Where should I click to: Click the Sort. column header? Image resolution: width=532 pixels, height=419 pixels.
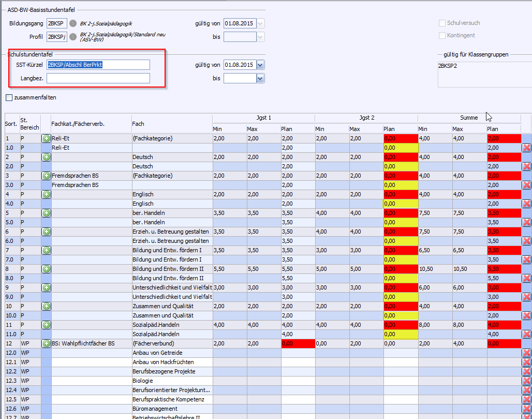[12, 124]
